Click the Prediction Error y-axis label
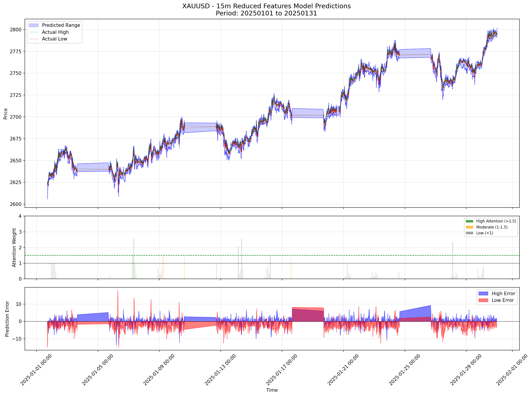This screenshot has height=396, width=532. 7,319
